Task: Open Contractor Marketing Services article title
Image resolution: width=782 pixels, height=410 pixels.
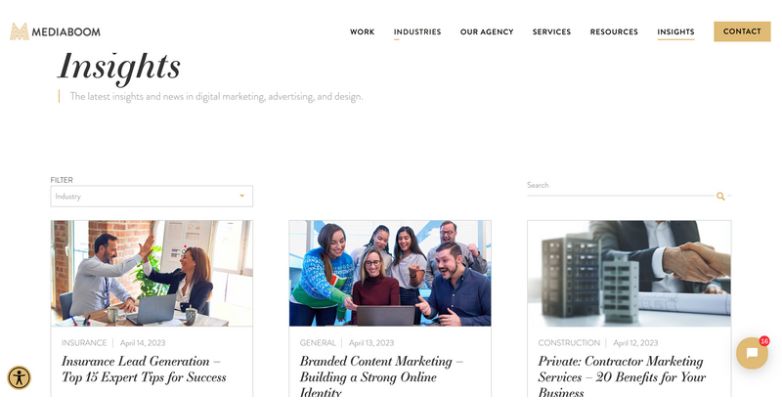Action: (622, 377)
